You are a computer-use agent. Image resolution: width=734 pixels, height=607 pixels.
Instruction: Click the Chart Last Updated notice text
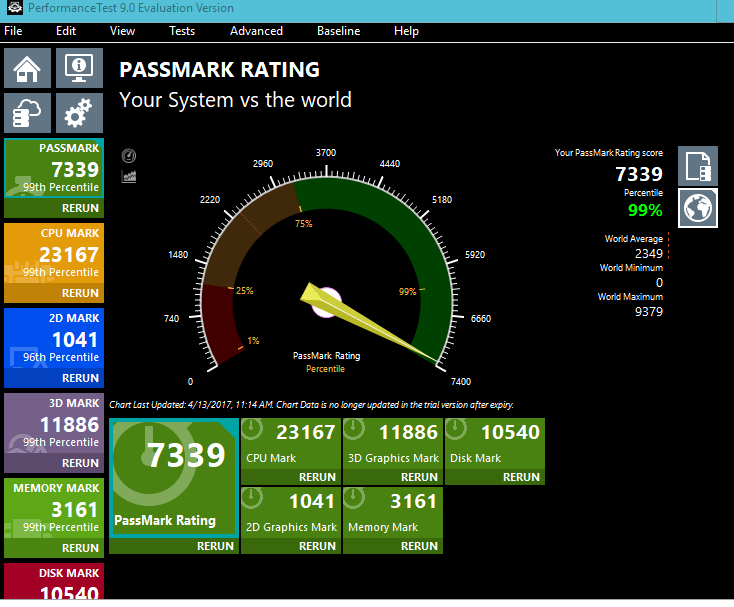[311, 405]
